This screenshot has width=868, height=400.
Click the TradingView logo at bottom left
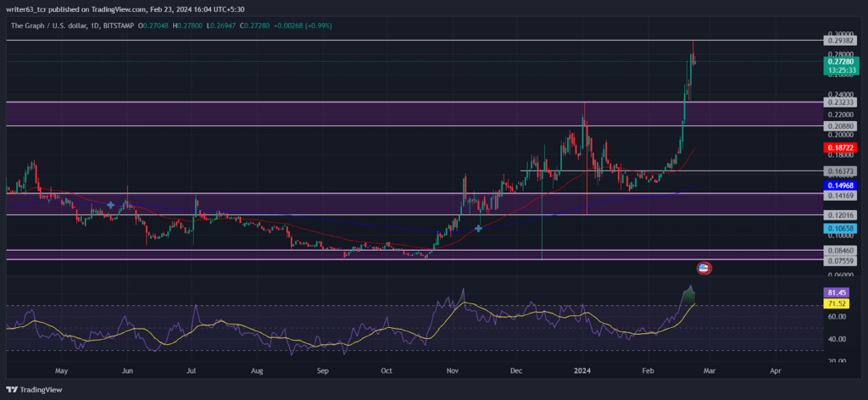point(34,390)
